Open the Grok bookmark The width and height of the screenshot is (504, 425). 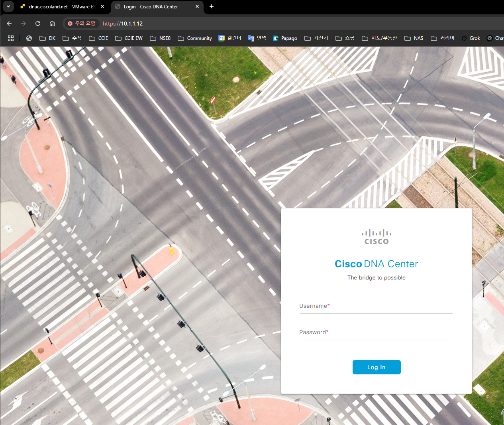(x=471, y=38)
